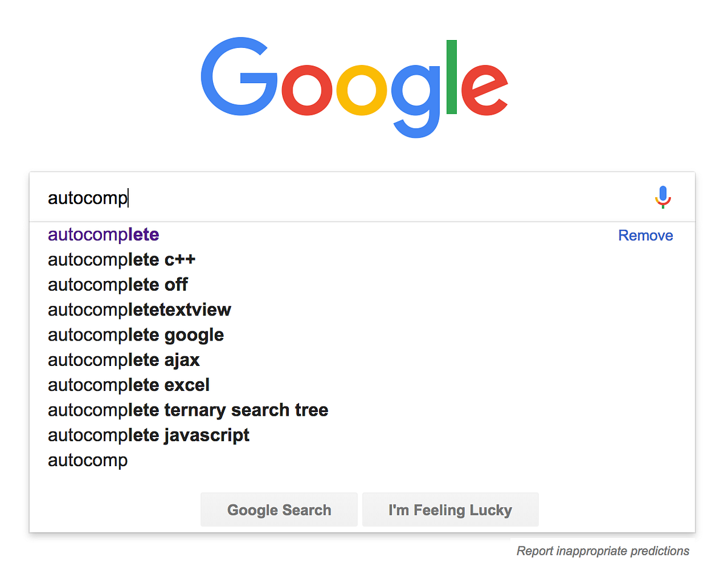This screenshot has height=562, width=728.
Task: Select the autocompletetextview suggestion
Action: [139, 310]
